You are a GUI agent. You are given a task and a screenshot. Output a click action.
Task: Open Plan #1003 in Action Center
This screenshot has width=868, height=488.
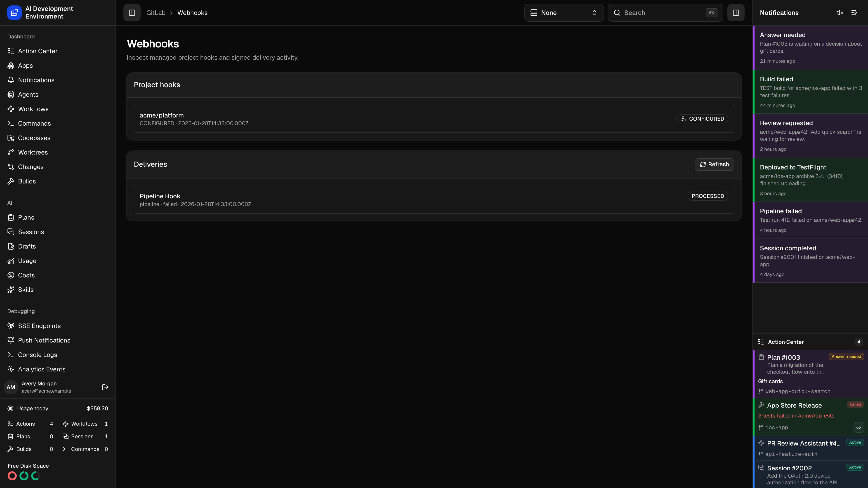tap(810, 374)
